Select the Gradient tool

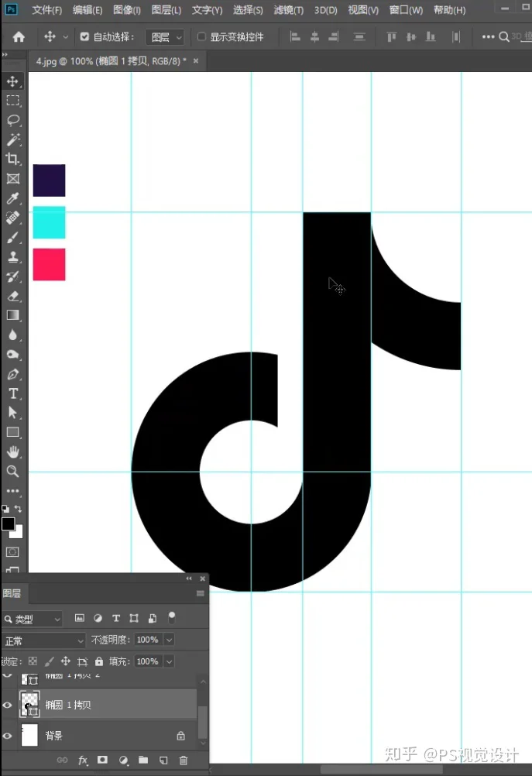pyautogui.click(x=13, y=315)
